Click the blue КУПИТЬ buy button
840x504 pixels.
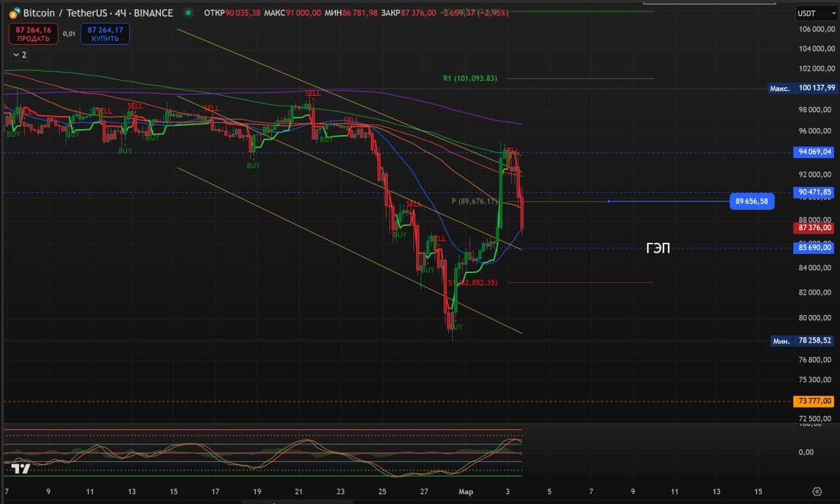click(105, 34)
